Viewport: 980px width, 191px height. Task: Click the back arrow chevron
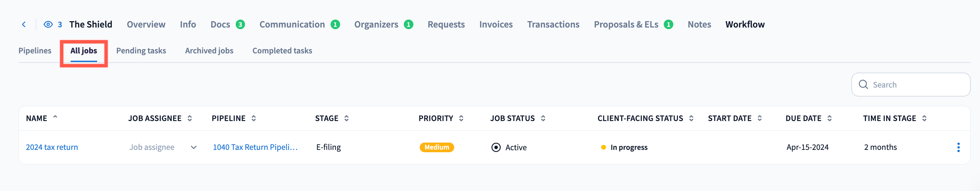coord(24,24)
